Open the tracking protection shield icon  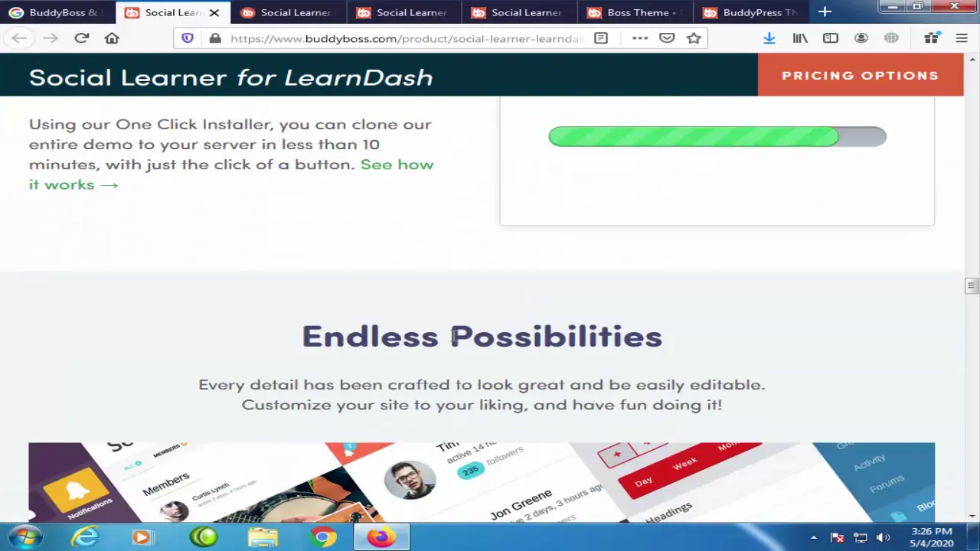(x=188, y=38)
